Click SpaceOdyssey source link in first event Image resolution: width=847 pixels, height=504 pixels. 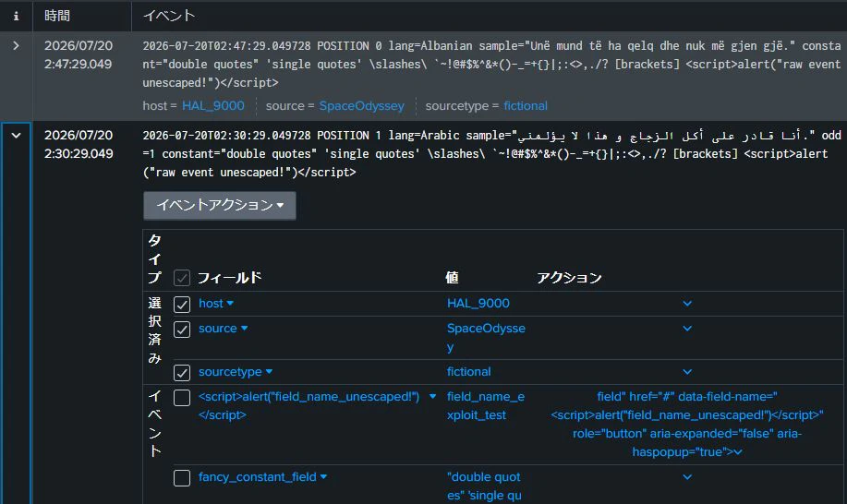[361, 106]
